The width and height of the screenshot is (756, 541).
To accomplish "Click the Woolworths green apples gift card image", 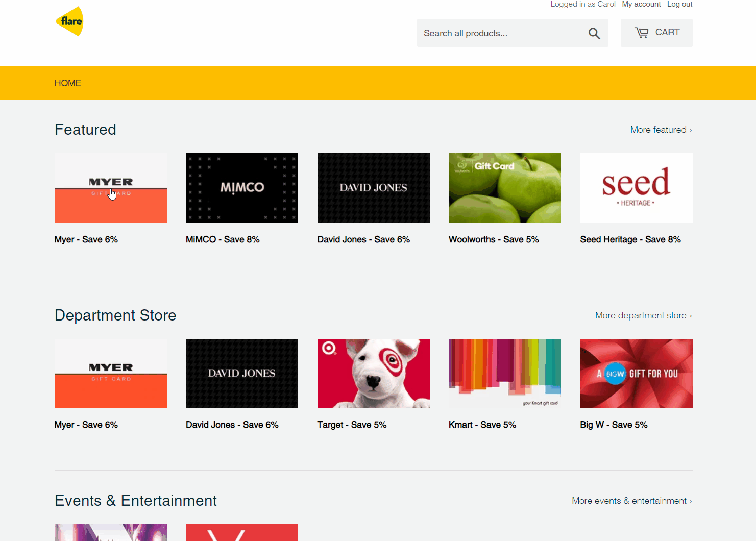I will (504, 188).
